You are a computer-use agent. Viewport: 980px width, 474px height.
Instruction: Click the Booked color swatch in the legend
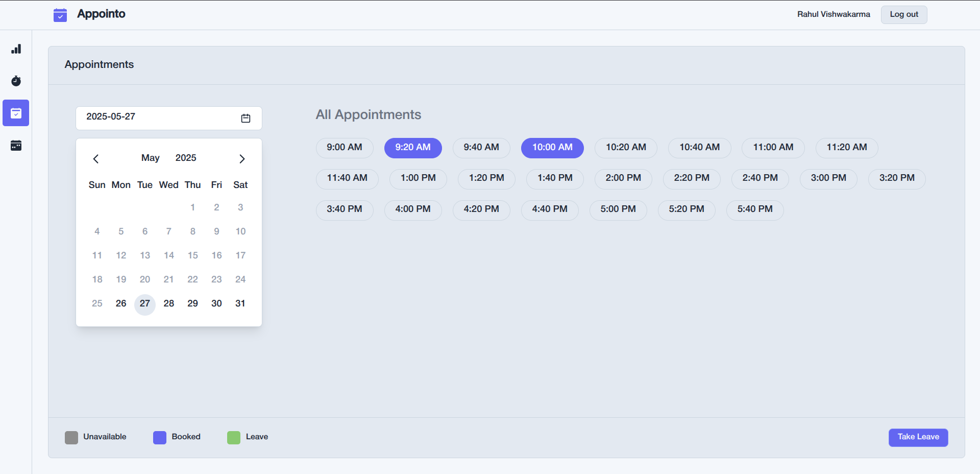(x=159, y=437)
